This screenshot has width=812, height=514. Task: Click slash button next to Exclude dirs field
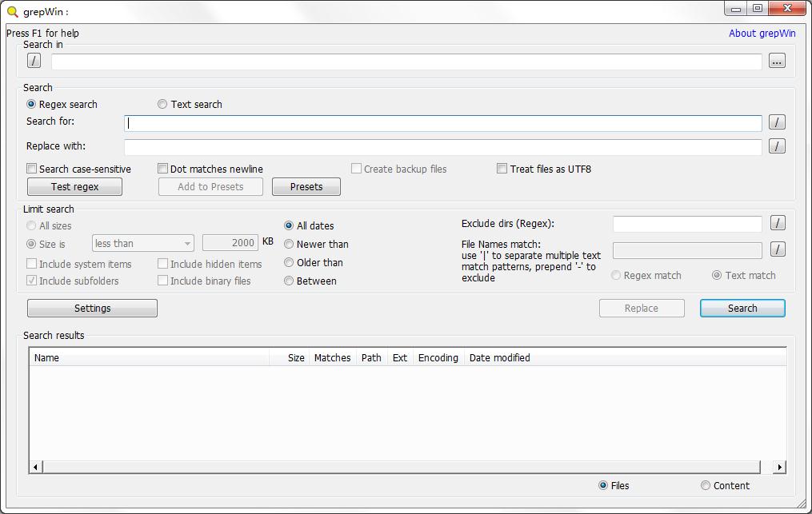point(777,223)
